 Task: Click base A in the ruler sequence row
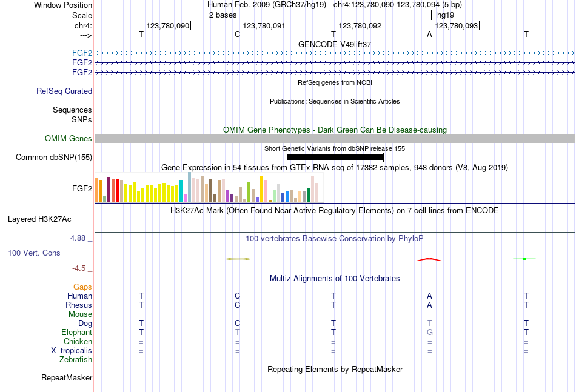[429, 34]
